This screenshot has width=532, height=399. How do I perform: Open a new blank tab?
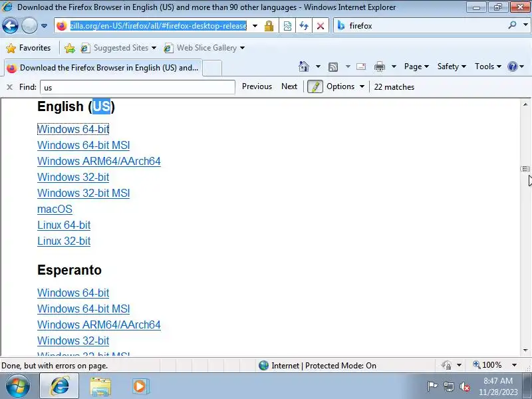[x=212, y=68]
